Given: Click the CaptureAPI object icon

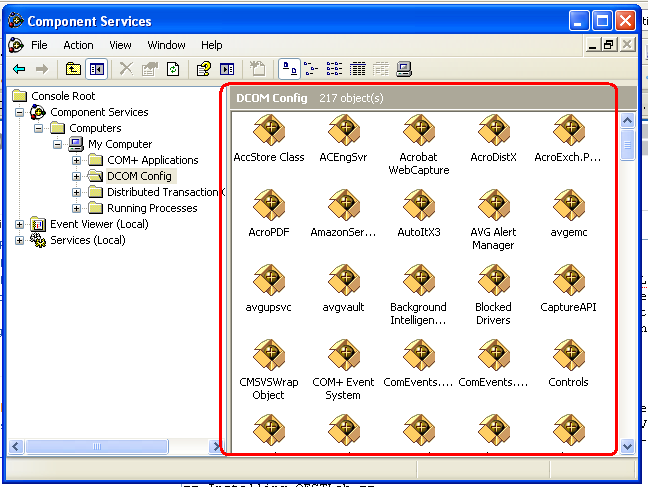Looking at the screenshot, I should [568, 281].
